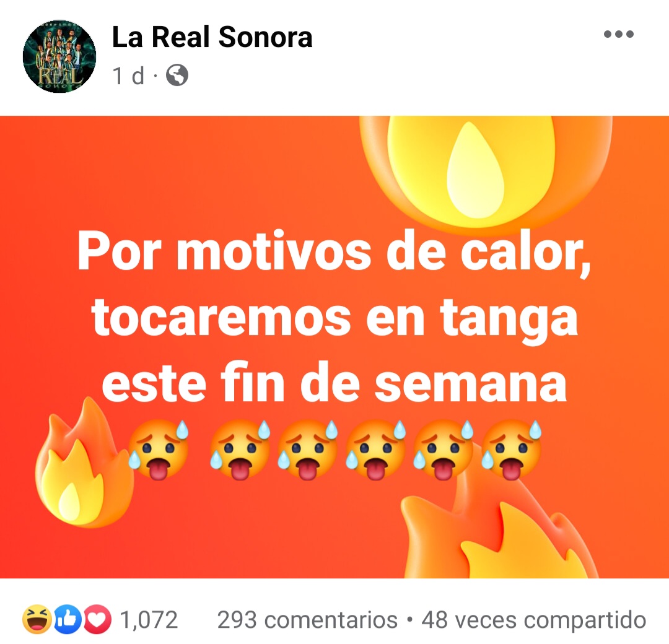
Task: Click the public globe audience icon
Action: click(177, 76)
